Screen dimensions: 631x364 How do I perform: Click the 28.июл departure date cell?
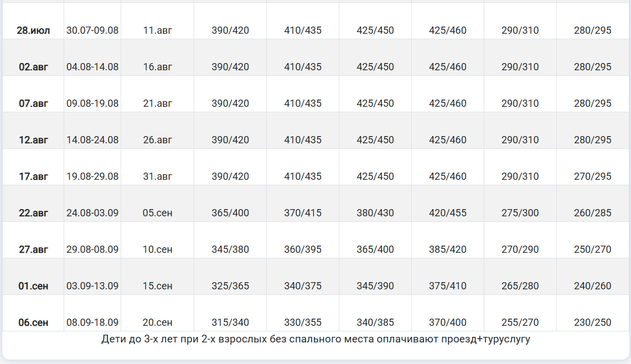pyautogui.click(x=33, y=30)
